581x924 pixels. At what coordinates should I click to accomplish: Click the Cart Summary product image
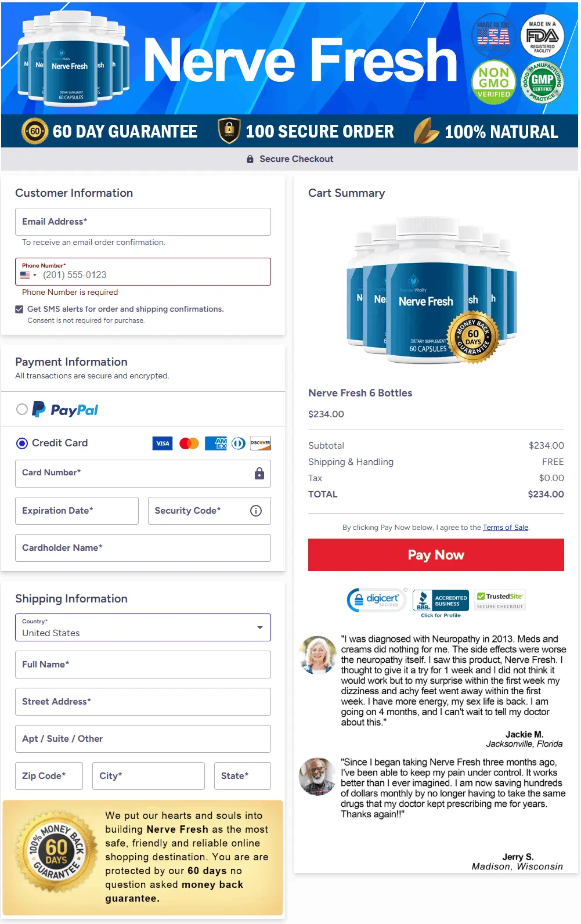[432, 290]
